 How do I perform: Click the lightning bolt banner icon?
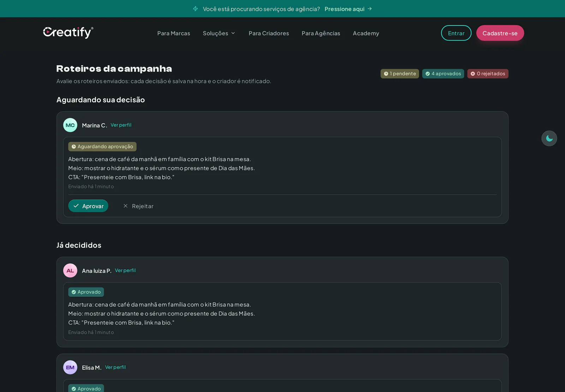pos(195,9)
